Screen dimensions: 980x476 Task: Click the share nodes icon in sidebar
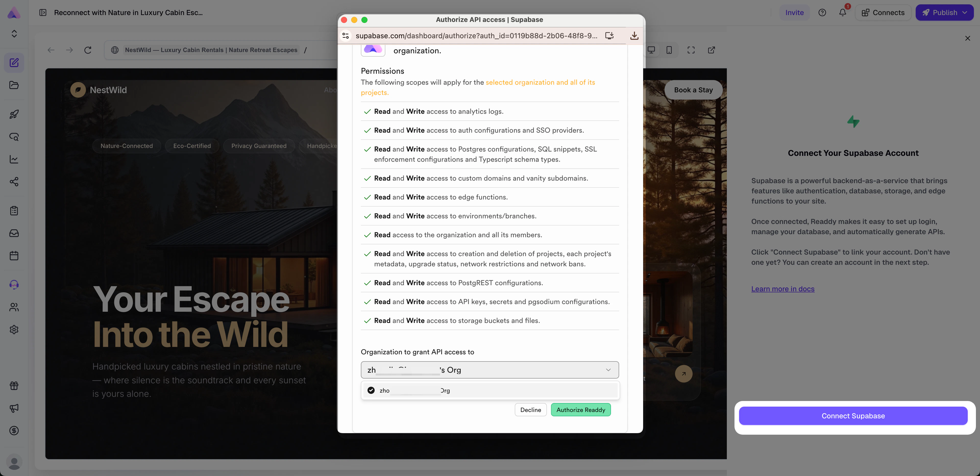pyautogui.click(x=14, y=182)
